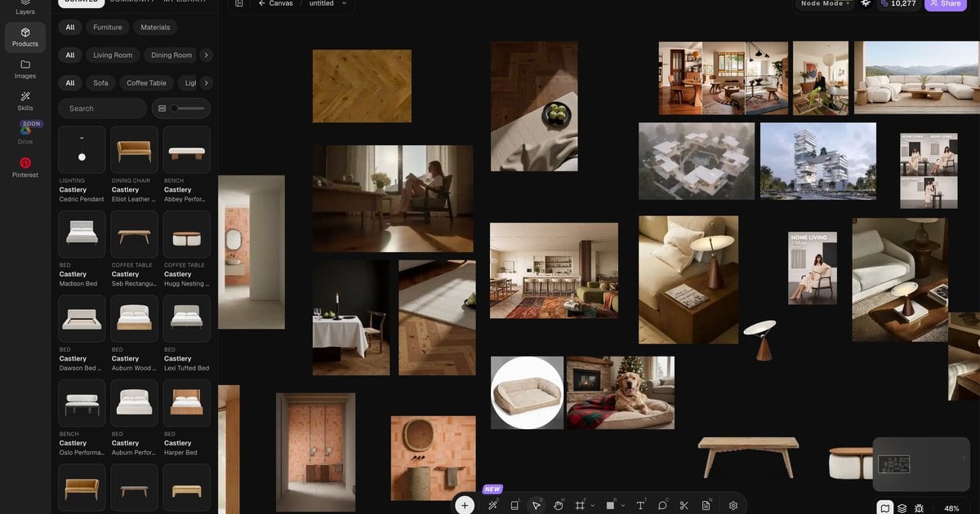Select the white modern tower building image
This screenshot has width=980, height=514.
818,161
